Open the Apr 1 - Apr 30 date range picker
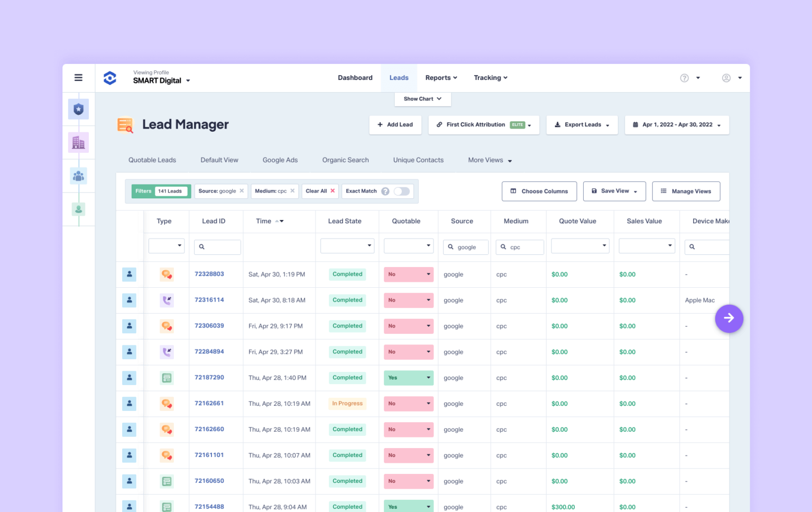This screenshot has height=512, width=812. [677, 125]
